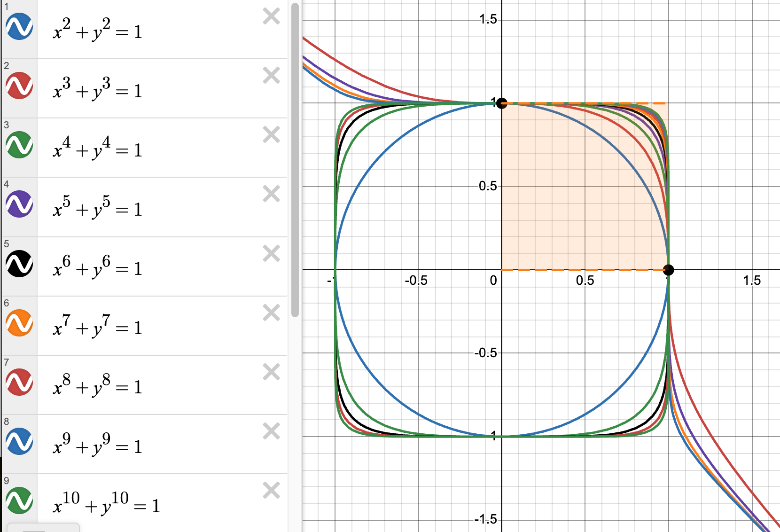Select the x⁹+y⁹=1 expression text
The width and height of the screenshot is (780, 532).
click(97, 444)
